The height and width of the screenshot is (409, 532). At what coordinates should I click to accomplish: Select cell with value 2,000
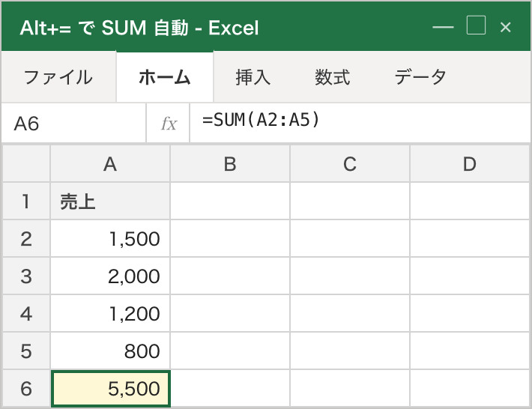tap(110, 276)
